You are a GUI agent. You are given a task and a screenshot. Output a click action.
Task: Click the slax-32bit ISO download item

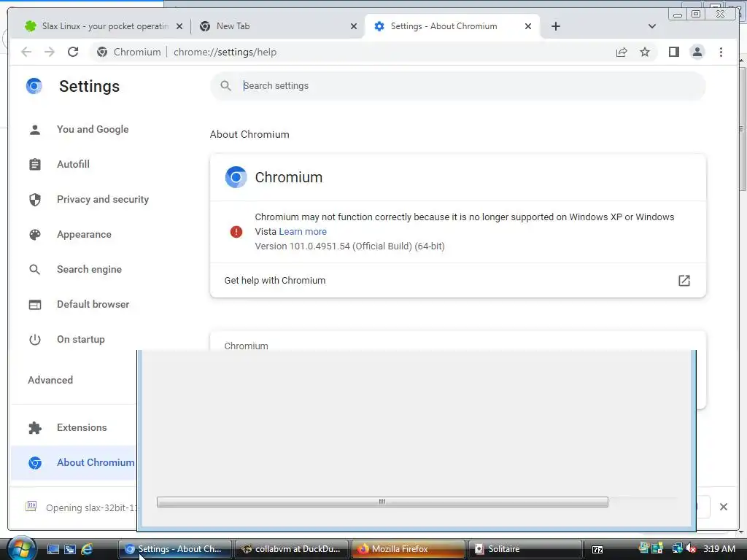(x=80, y=507)
